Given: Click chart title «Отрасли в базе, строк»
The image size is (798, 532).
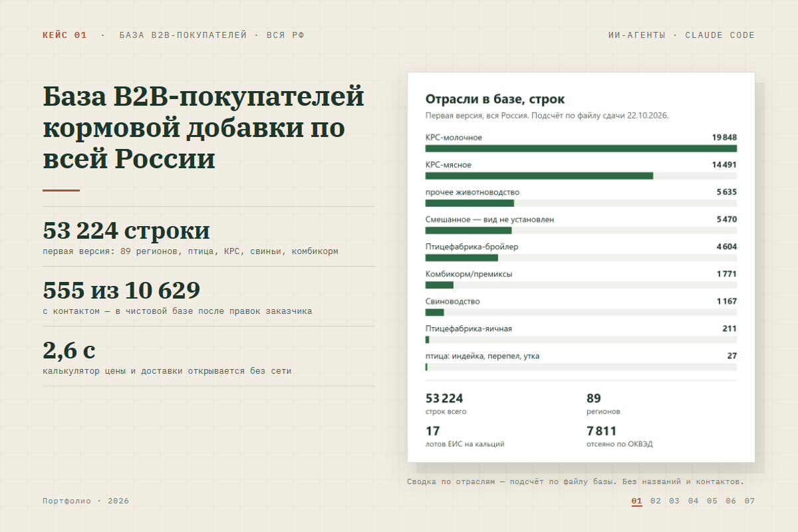Looking at the screenshot, I should click(x=495, y=99).
